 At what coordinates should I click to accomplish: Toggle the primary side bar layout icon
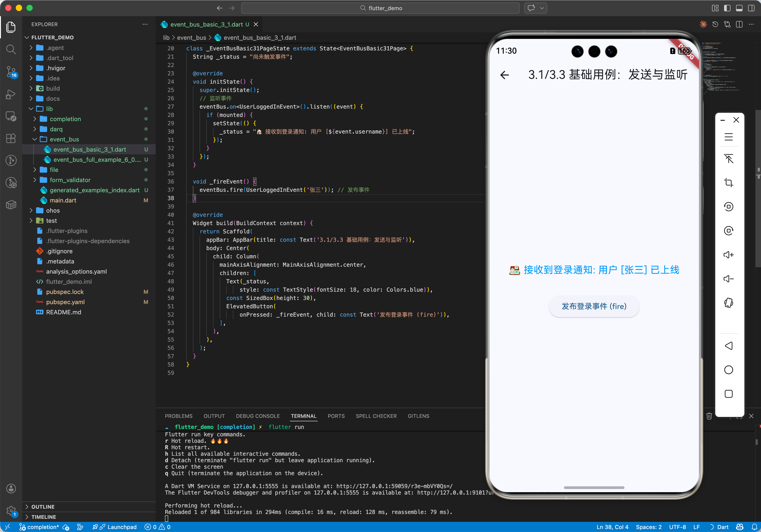727,8
